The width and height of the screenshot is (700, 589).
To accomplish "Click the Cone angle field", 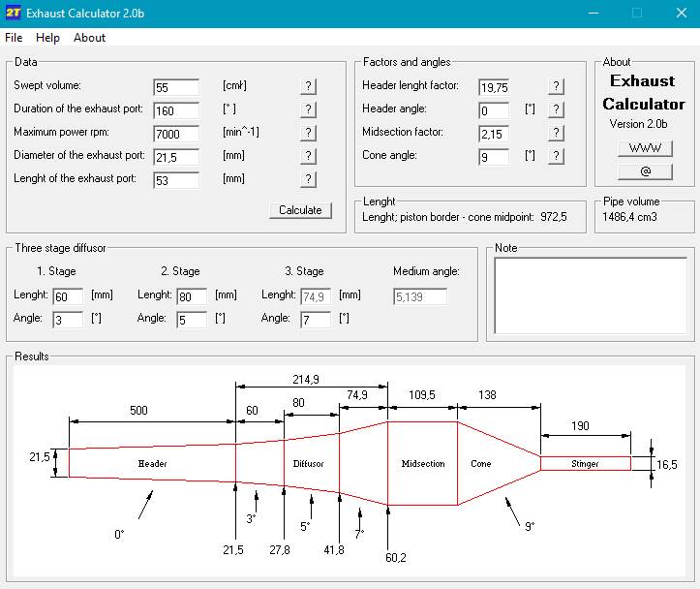I will coord(494,157).
